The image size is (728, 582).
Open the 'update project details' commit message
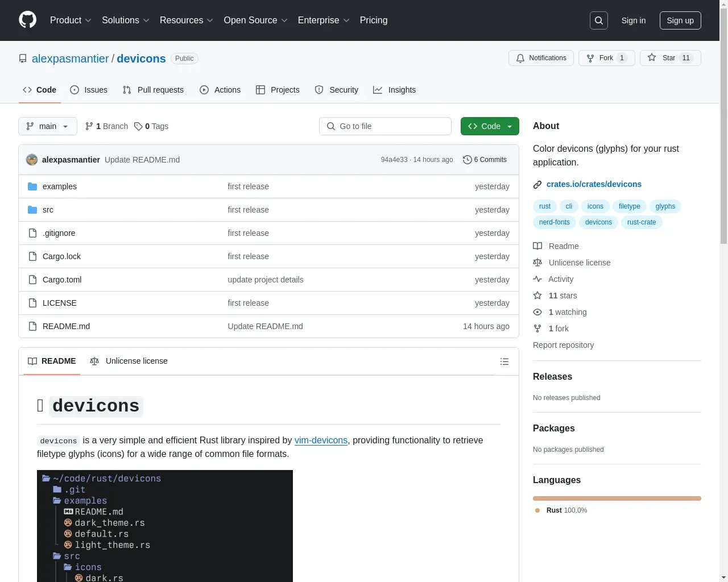[x=266, y=280]
